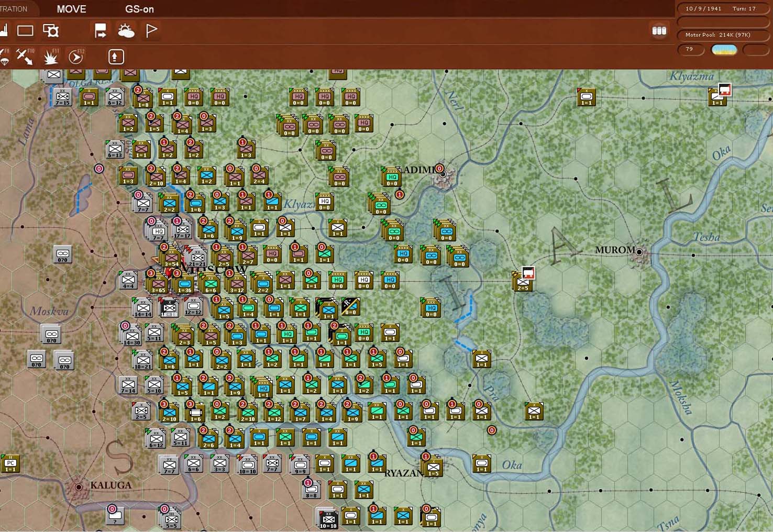Select the 14=14 unit counter
The width and height of the screenshot is (773, 532).
pos(143,308)
